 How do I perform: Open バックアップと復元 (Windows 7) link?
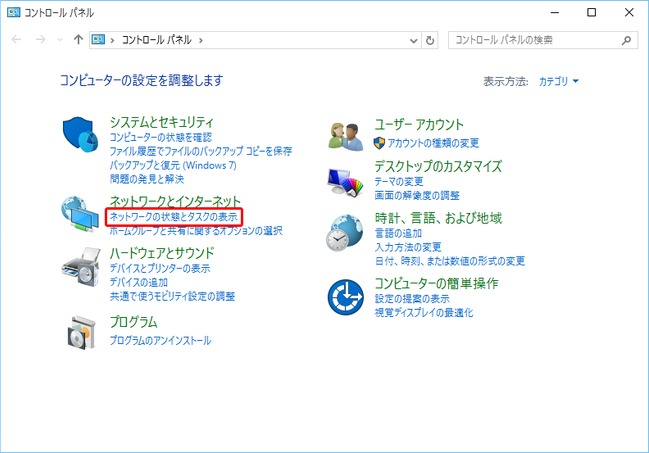[173, 165]
